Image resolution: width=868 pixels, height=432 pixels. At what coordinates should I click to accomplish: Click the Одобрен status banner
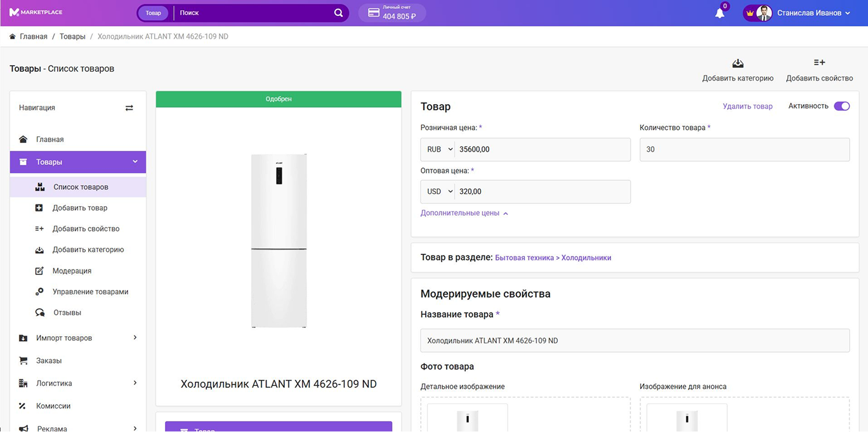(279, 99)
